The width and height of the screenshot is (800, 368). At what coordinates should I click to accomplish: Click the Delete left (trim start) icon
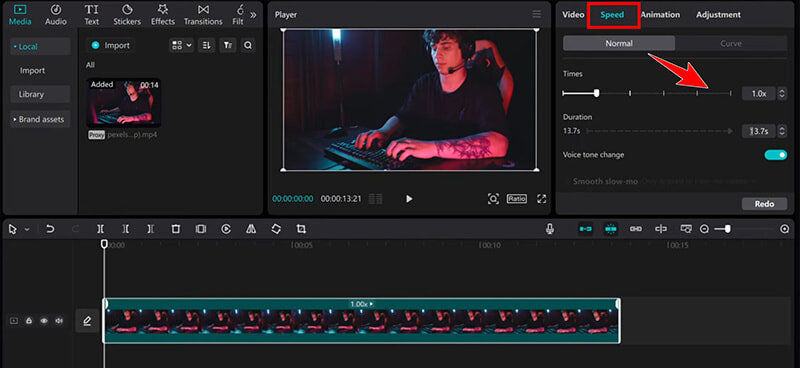click(x=126, y=229)
